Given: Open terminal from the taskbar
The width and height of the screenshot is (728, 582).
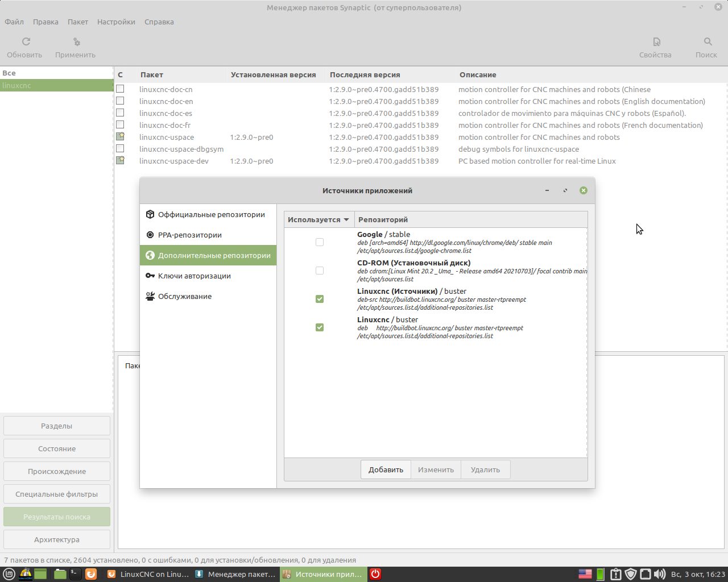Looking at the screenshot, I should [75, 574].
